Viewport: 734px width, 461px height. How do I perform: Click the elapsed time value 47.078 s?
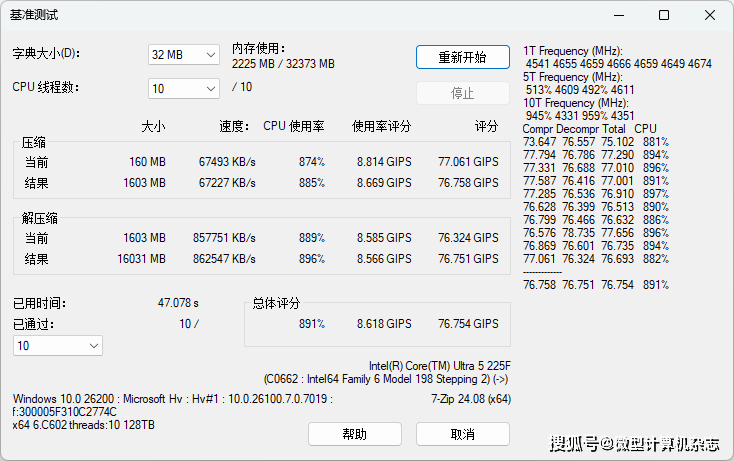(x=178, y=302)
